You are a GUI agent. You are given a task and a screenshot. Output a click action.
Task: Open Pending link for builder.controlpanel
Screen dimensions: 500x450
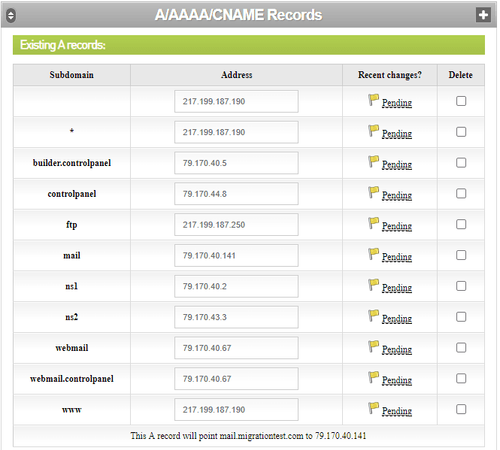[x=397, y=164]
